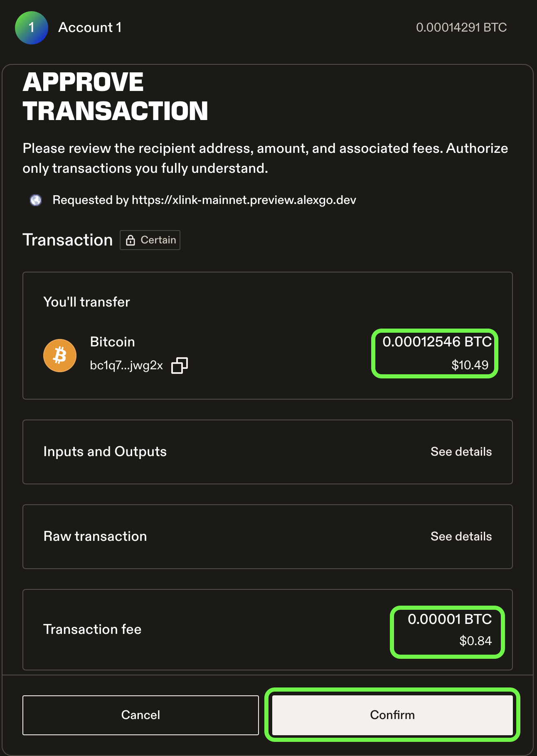Image resolution: width=537 pixels, height=756 pixels.
Task: Click the Account 1 name label
Action: tap(90, 27)
